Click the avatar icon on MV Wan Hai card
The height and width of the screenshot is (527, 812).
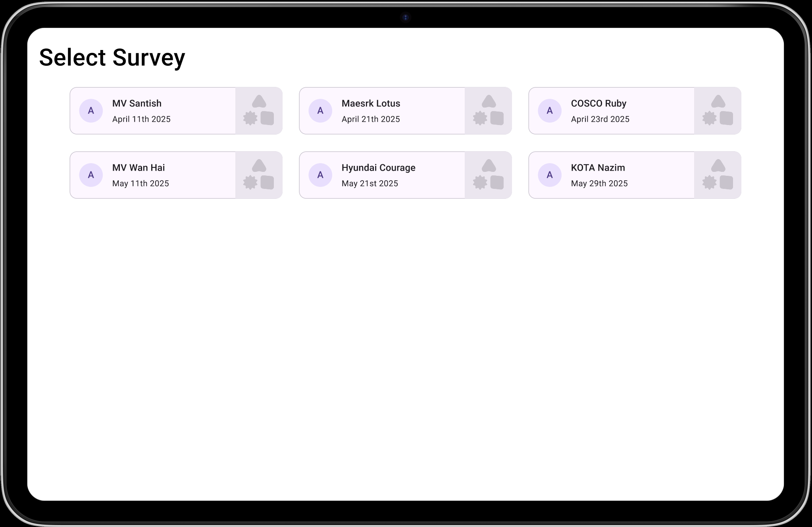tap(91, 175)
